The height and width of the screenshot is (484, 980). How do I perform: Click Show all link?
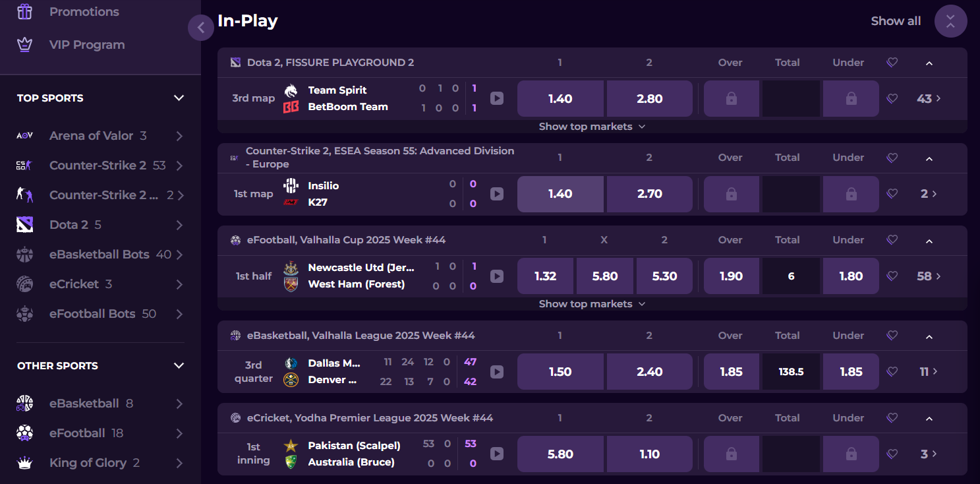[896, 20]
